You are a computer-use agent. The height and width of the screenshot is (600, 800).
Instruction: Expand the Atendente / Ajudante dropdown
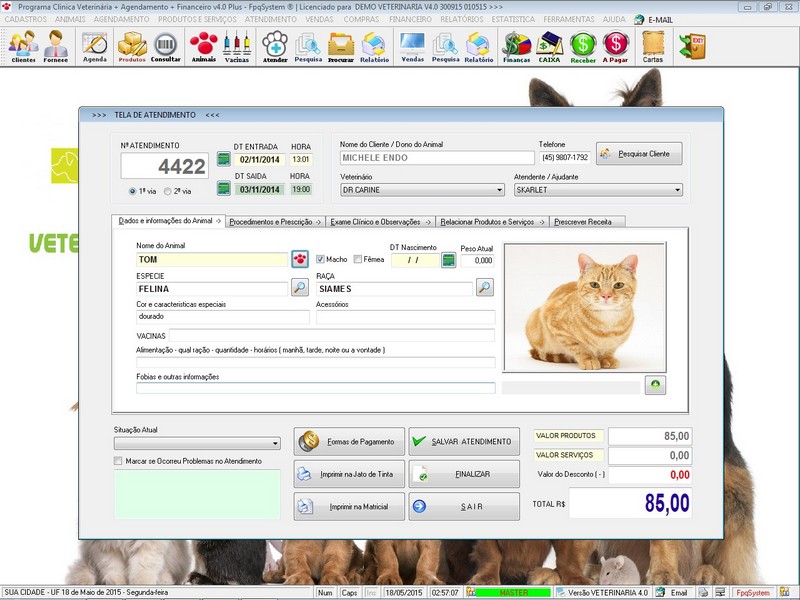(x=677, y=190)
